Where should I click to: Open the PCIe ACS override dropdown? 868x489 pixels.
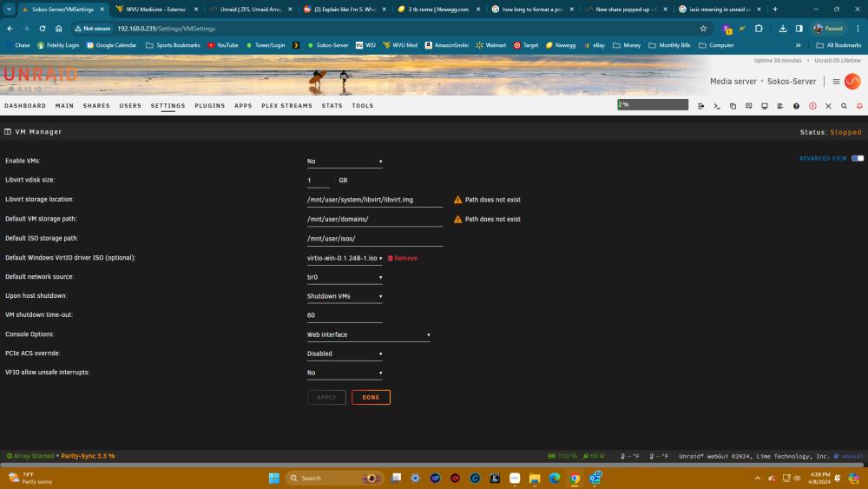tap(345, 354)
